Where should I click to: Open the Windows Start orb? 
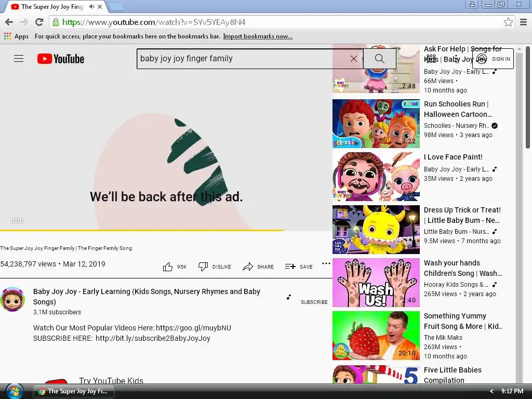14,391
